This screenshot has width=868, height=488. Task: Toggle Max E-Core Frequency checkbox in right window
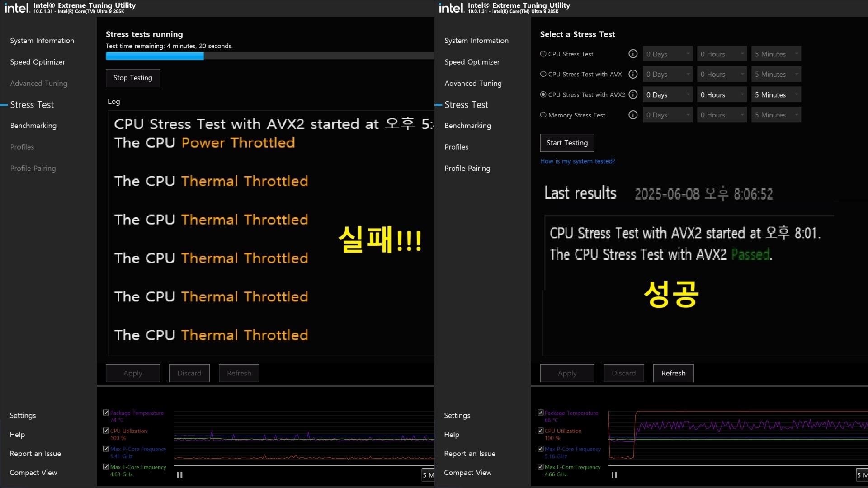[x=541, y=467]
